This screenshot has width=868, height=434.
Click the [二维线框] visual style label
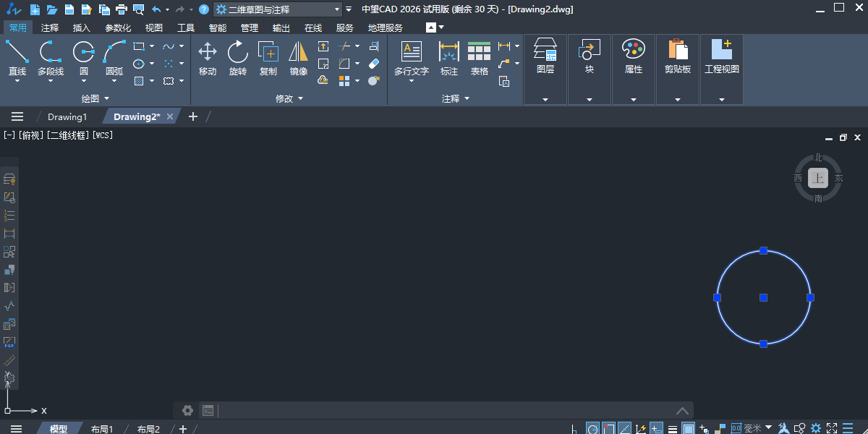(x=67, y=135)
